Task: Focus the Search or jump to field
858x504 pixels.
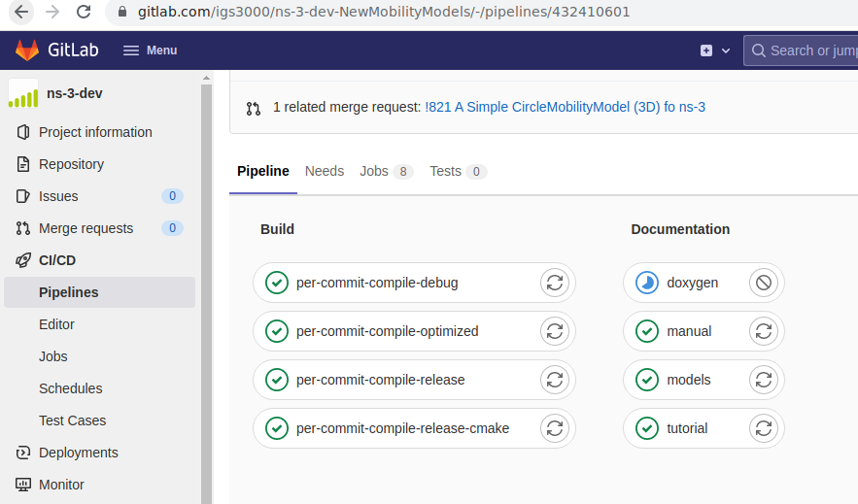Action: 801,50
